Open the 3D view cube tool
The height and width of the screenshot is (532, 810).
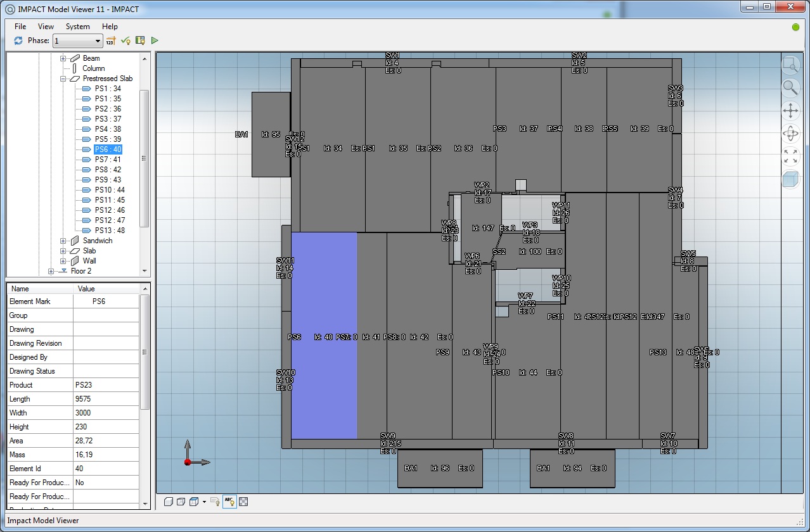coord(790,180)
